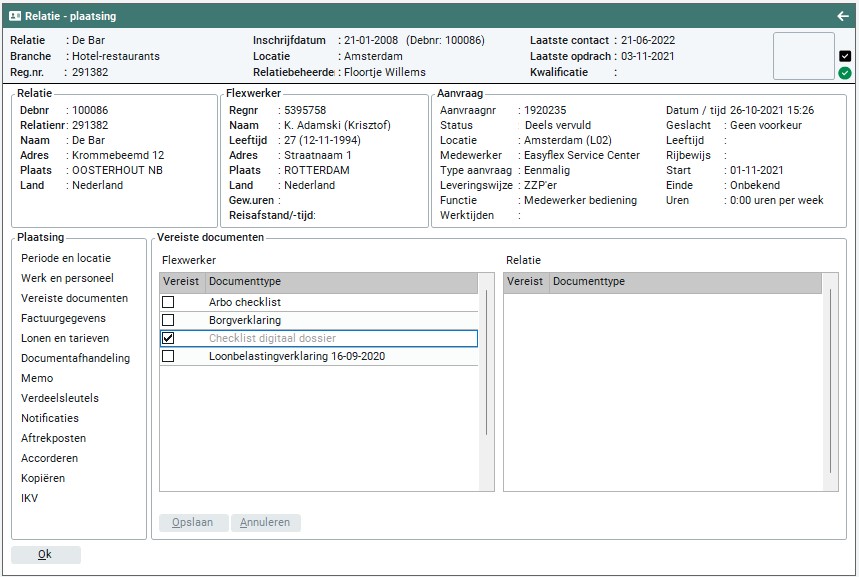The height and width of the screenshot is (577, 859).
Task: Select Werk en personeel menu item
Action: [x=67, y=278]
